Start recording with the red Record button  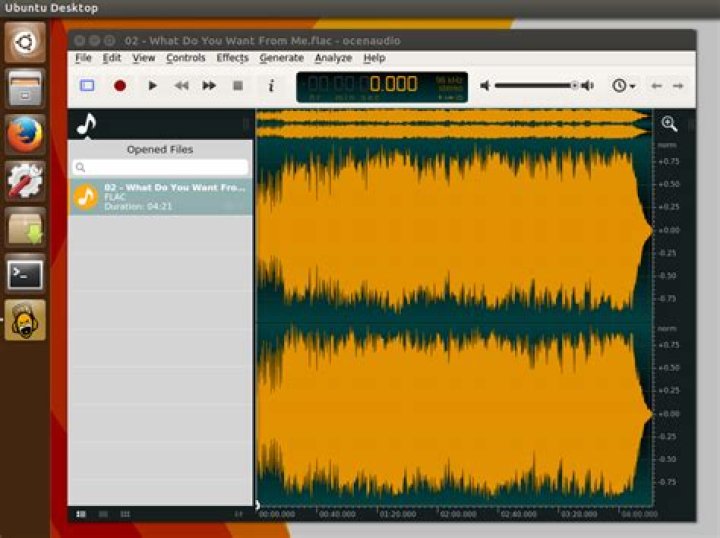click(120, 86)
